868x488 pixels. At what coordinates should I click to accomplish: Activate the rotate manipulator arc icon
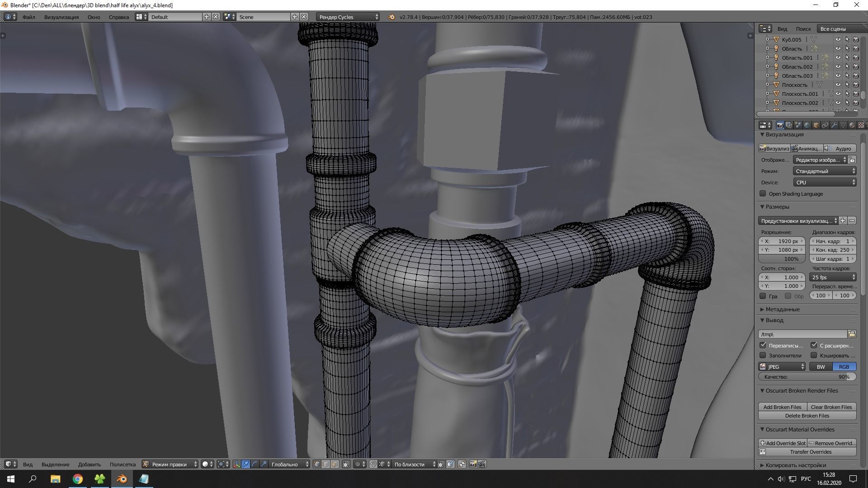(255, 464)
